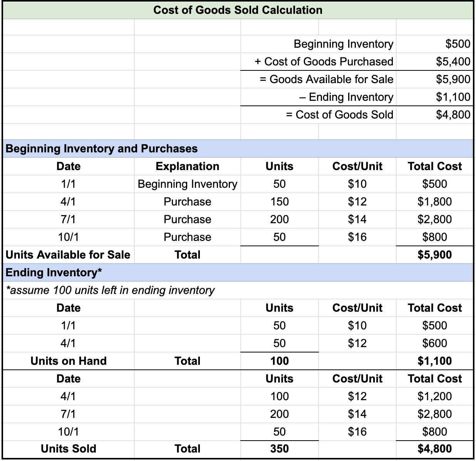Select the Explanation column header
Viewport: 476px width, 461px height.
click(x=187, y=166)
